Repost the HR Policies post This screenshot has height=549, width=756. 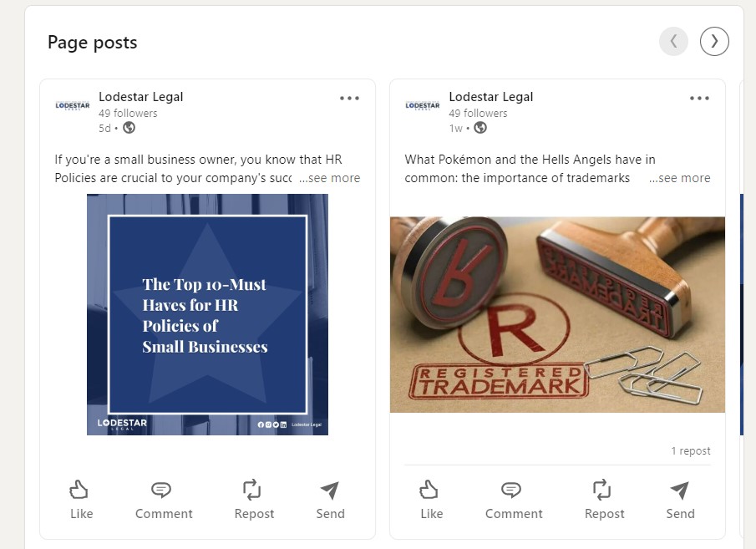pyautogui.click(x=254, y=500)
